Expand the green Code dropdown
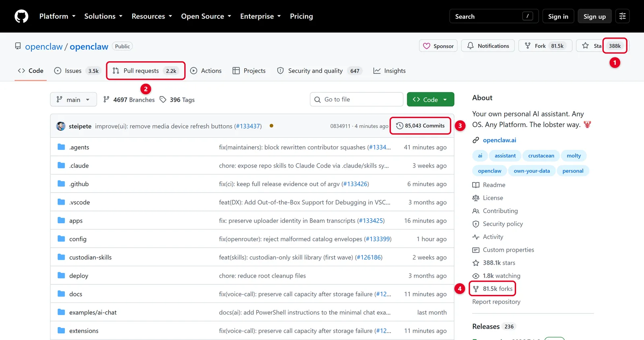 coord(430,100)
